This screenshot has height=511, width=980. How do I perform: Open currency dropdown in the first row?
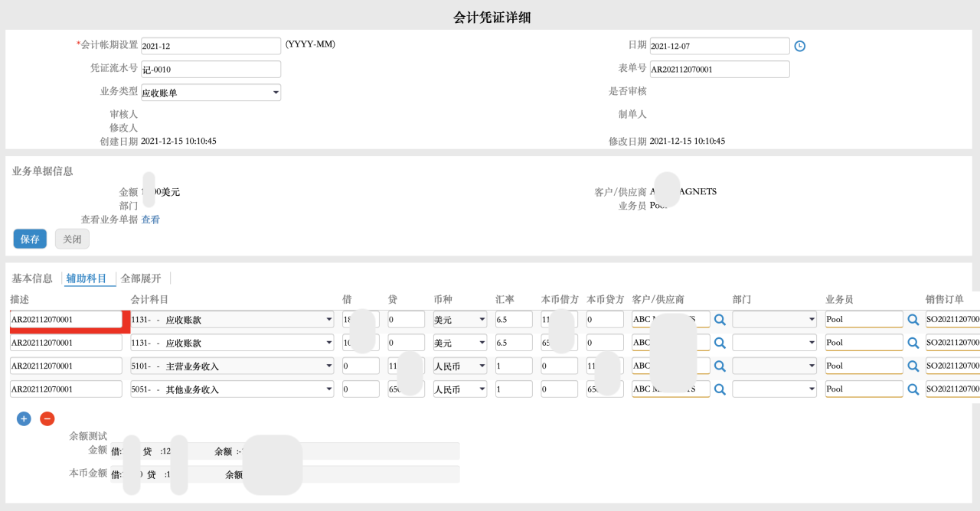pos(459,320)
